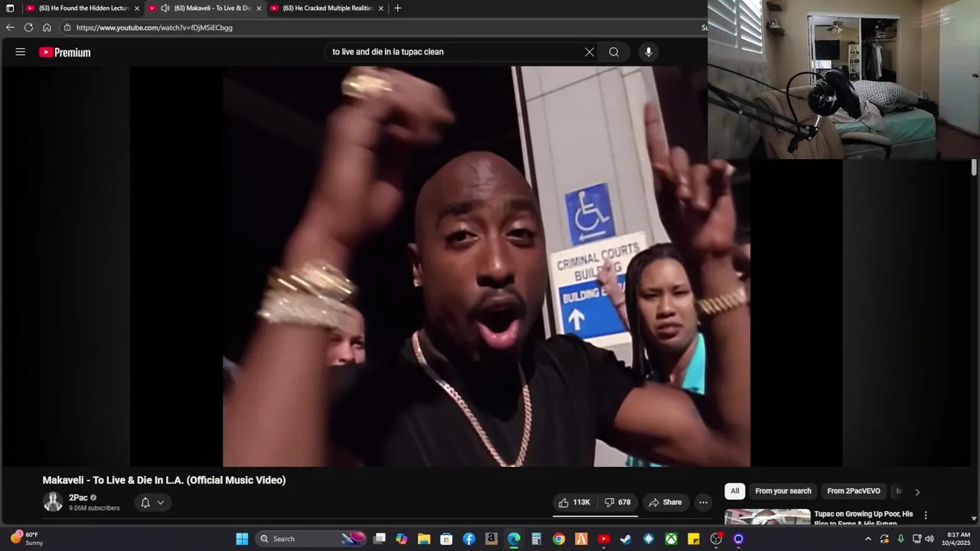The height and width of the screenshot is (551, 980).
Task: Open the weather widget showing 60°F
Action: pyautogui.click(x=26, y=539)
